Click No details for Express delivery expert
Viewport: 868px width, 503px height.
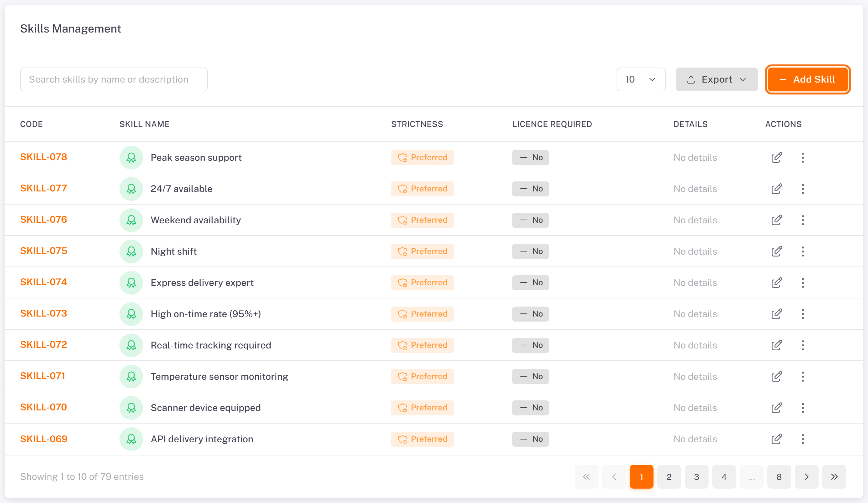point(695,282)
